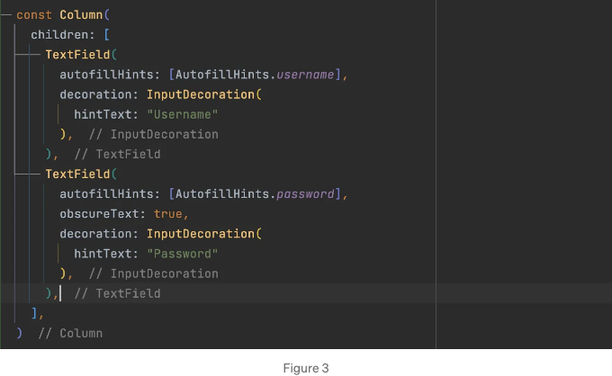Viewport: 612px width, 376px height.
Task: Click the 'Figure 3' caption
Action: point(306,368)
